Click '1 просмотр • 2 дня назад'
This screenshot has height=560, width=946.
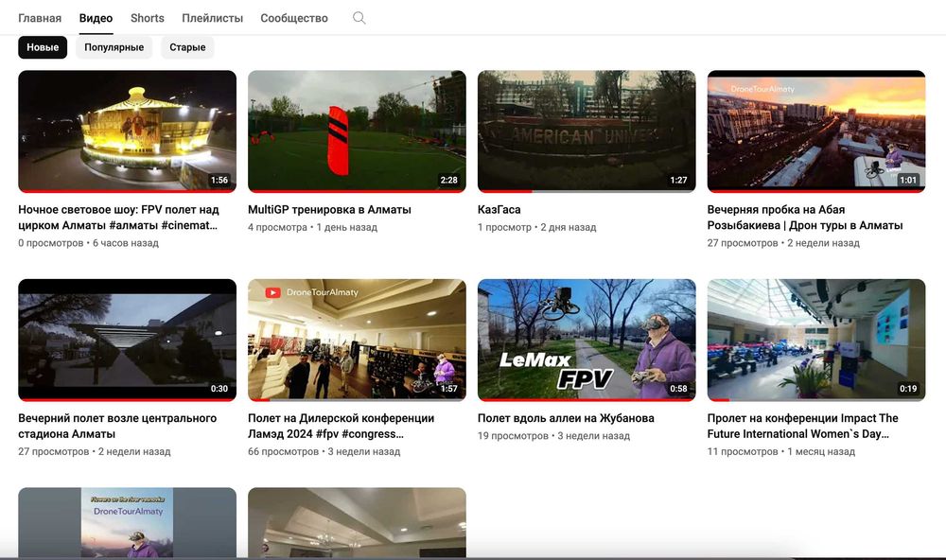click(537, 227)
